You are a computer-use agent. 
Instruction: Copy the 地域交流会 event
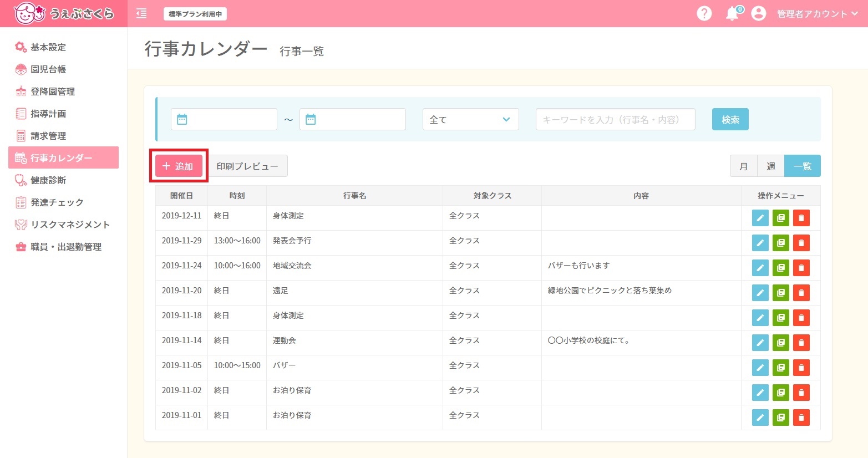coord(781,268)
